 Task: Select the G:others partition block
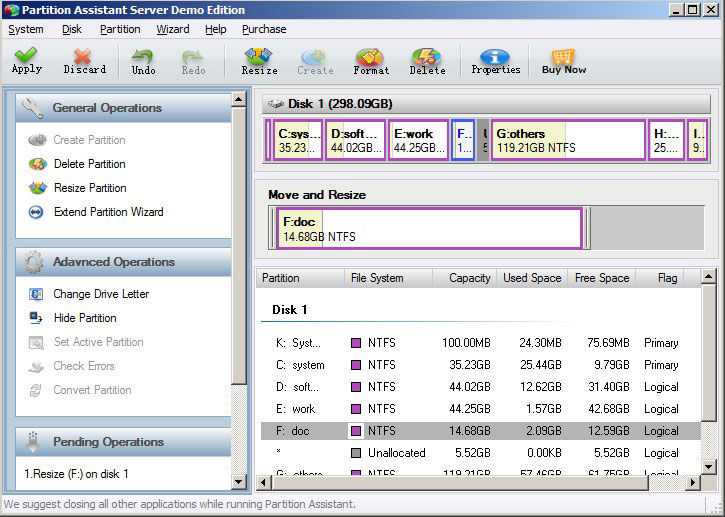click(x=568, y=141)
